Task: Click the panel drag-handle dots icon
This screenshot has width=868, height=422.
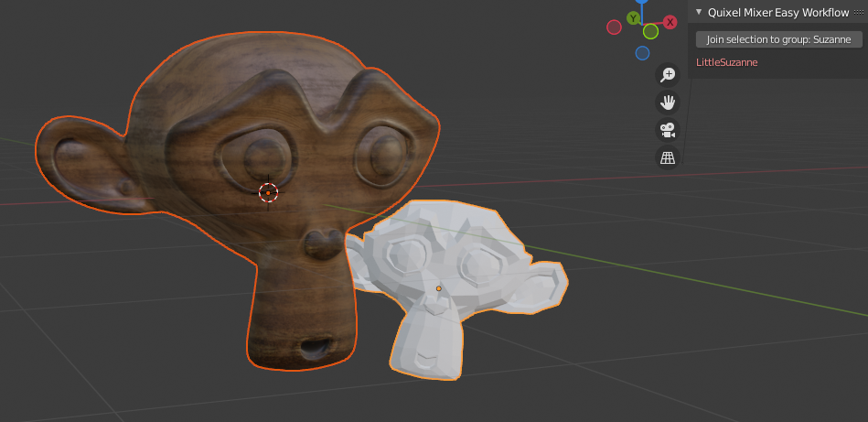Action: click(x=859, y=12)
